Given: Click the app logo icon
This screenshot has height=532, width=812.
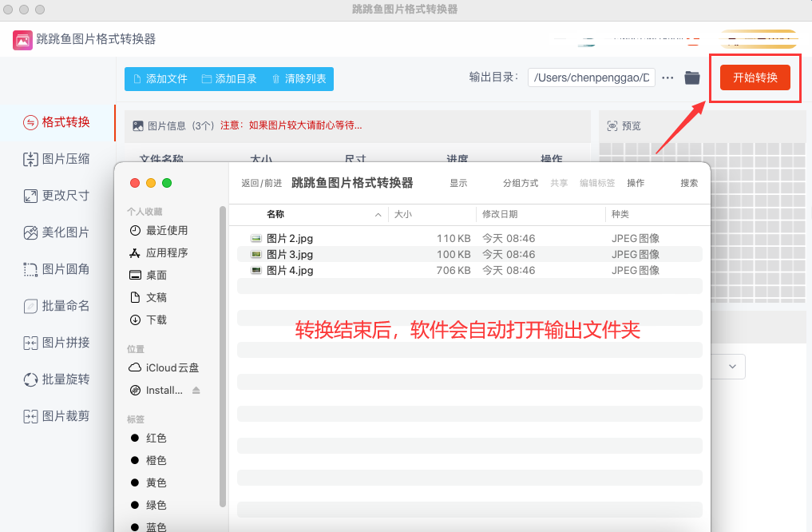Looking at the screenshot, I should [22, 40].
